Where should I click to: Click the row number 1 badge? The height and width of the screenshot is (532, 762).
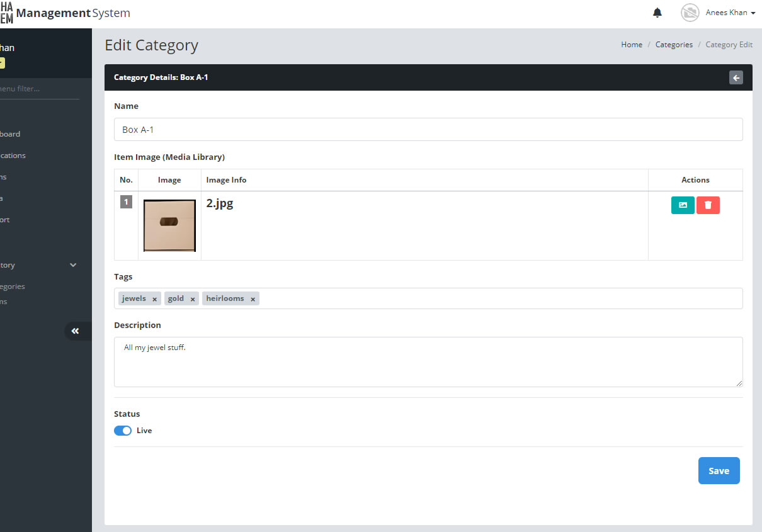pos(126,202)
